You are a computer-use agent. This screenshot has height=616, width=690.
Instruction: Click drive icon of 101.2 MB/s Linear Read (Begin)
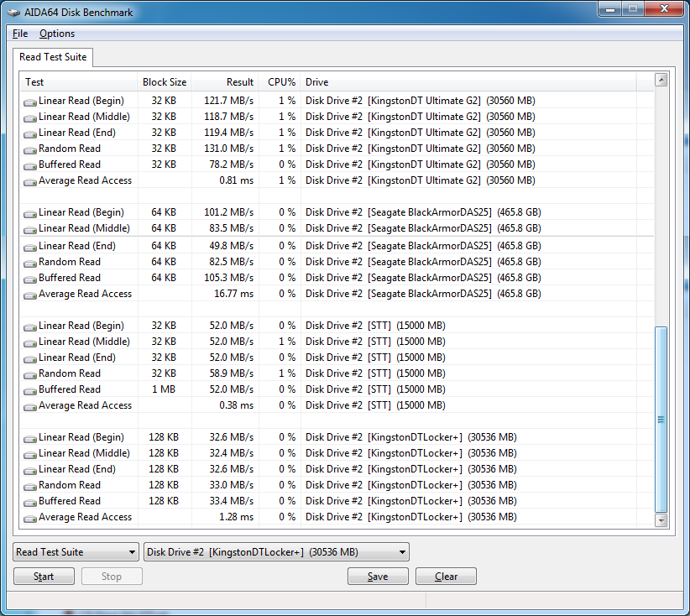click(x=30, y=214)
